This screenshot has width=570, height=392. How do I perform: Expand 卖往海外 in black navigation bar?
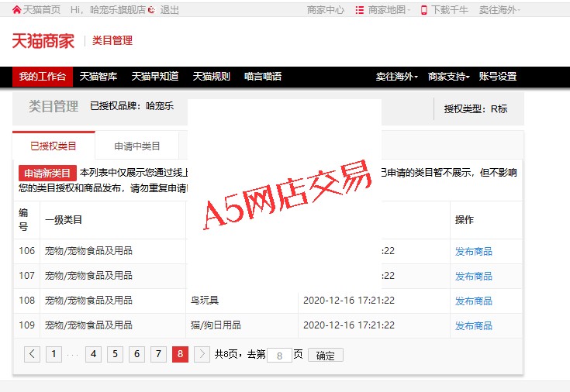pos(396,77)
